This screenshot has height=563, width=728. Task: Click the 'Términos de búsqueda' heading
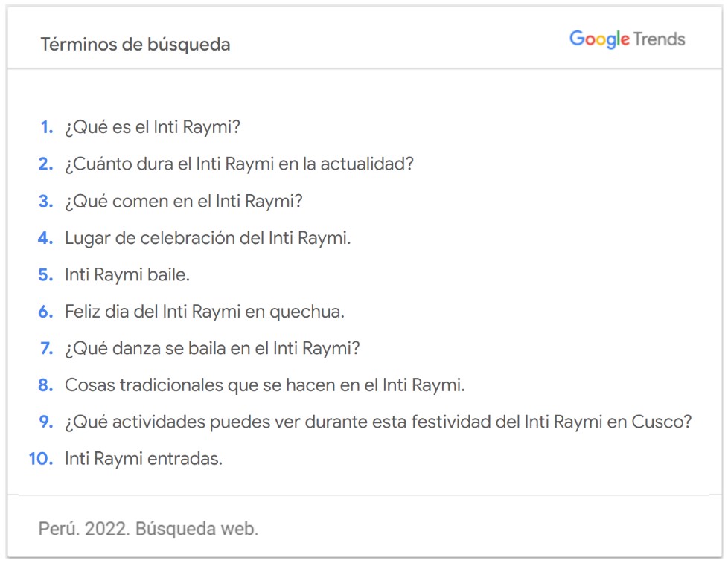tap(135, 45)
